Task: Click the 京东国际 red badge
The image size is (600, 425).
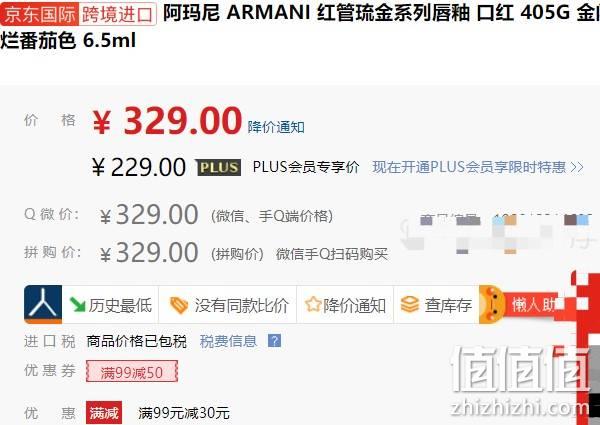Action: click(40, 14)
